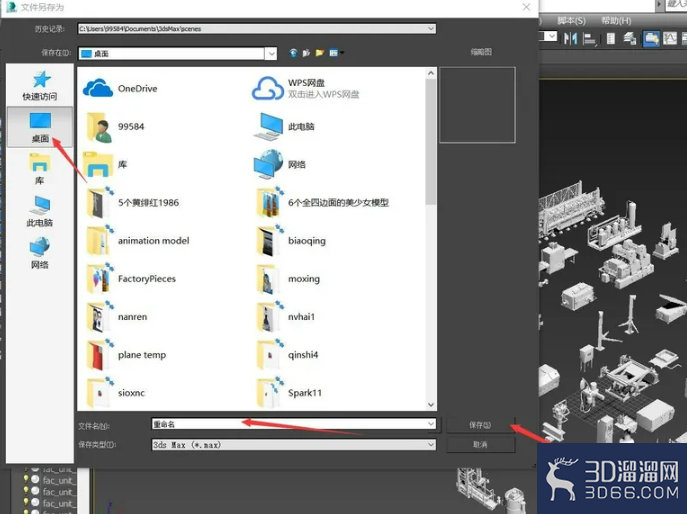Open the 帮助(H) menu
This screenshot has width=687, height=514.
pos(616,21)
